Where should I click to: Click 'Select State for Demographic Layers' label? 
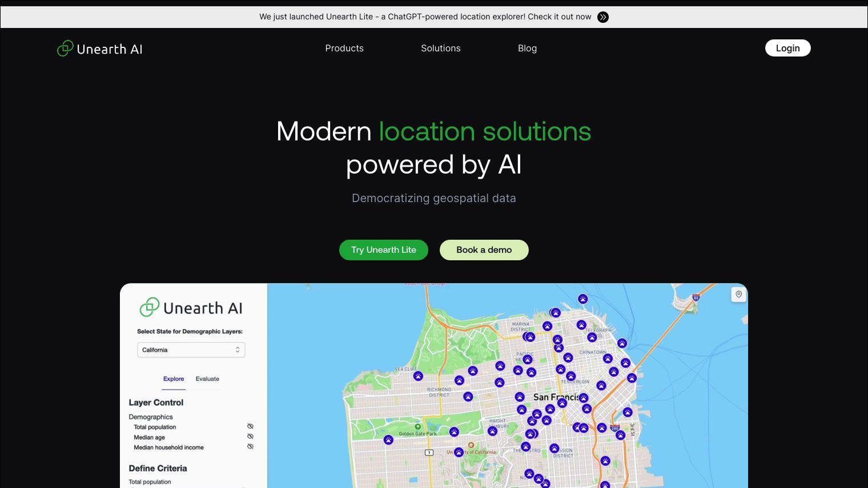pos(190,332)
